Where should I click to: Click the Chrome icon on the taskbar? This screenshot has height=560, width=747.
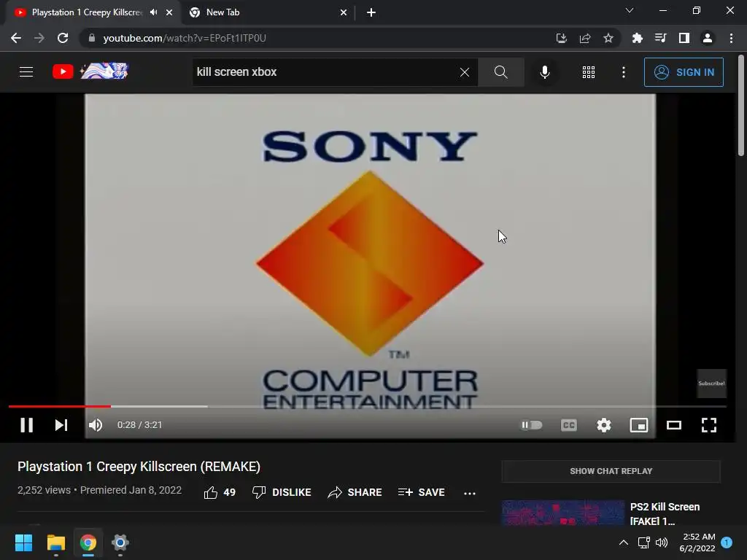pyautogui.click(x=88, y=542)
